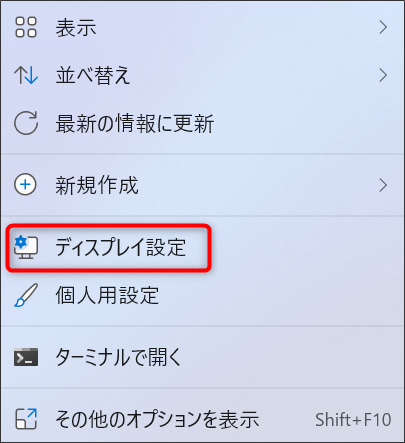Expand the 並べ替え submenu chevron
This screenshot has width=405, height=443.
tap(383, 75)
